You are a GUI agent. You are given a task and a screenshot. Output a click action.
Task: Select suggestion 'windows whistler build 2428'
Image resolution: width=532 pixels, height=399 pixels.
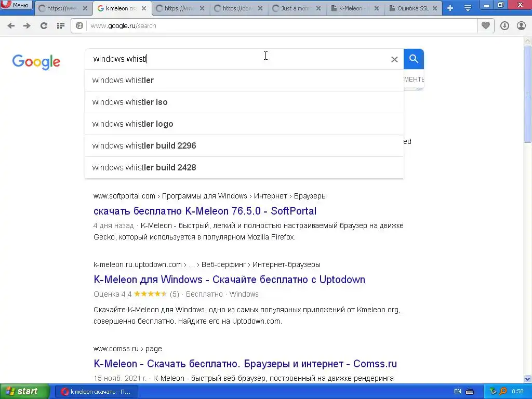tap(244, 167)
